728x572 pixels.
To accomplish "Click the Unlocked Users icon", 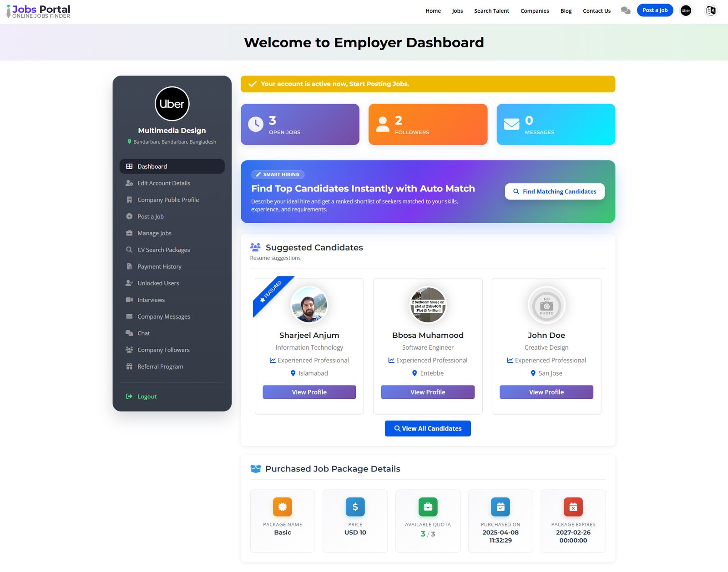I will (129, 283).
